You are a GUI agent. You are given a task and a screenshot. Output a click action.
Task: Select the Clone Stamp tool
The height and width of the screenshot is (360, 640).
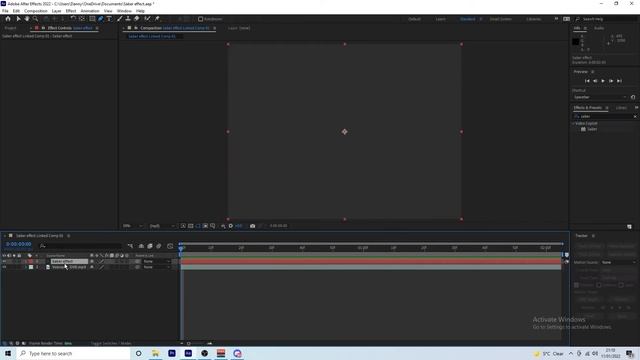click(128, 19)
